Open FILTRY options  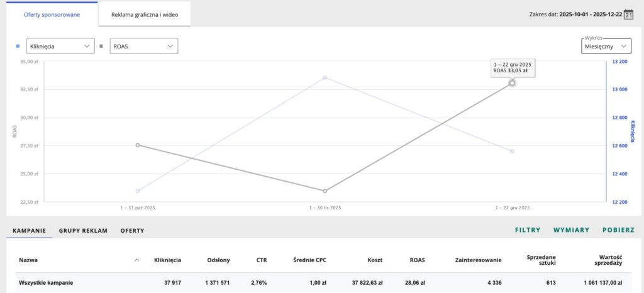[x=528, y=230]
